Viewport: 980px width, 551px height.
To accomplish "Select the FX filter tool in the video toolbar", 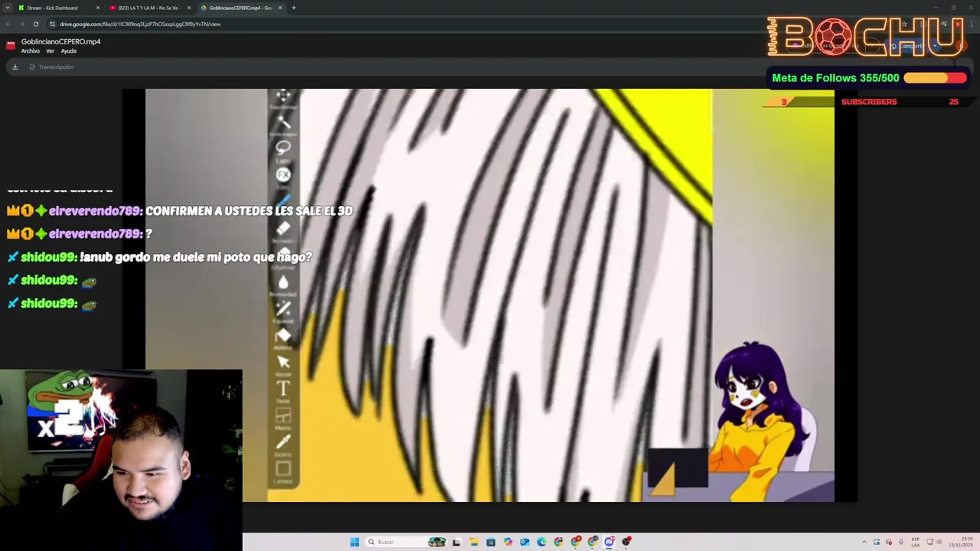I will (283, 175).
